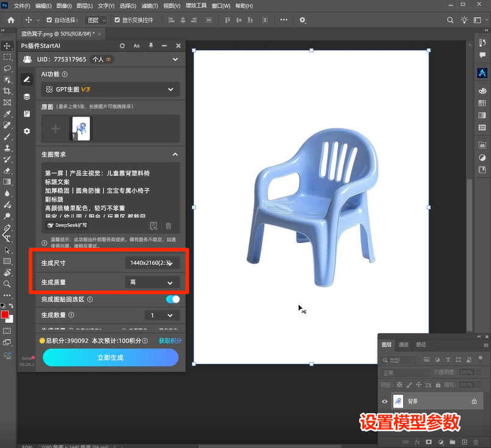
Task: Delete layer using the trash icon
Action: [x=476, y=442]
